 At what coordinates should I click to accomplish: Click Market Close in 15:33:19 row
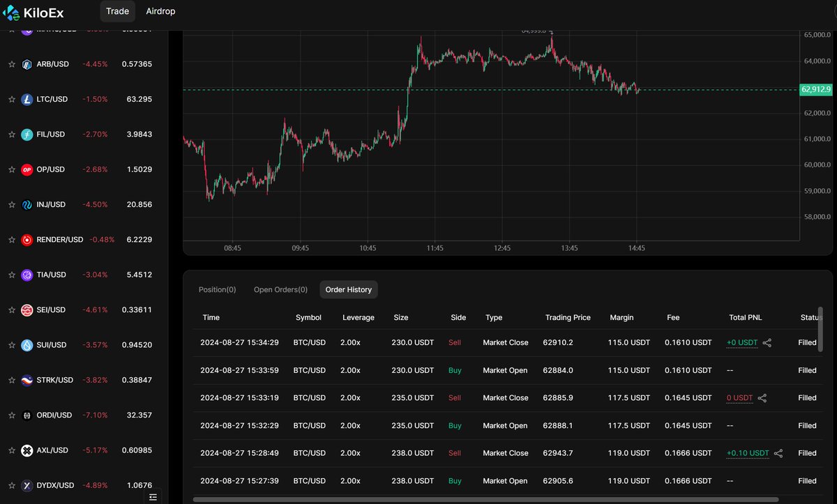tap(506, 398)
